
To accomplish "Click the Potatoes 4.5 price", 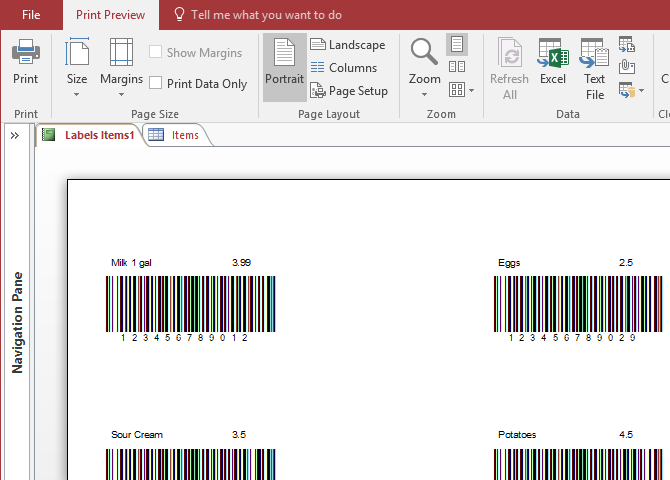I will [x=626, y=435].
